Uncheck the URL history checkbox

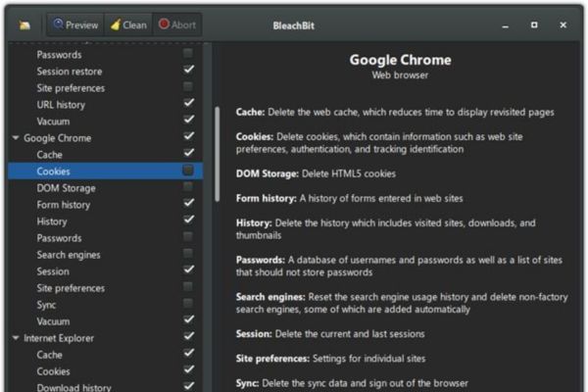[x=188, y=103]
